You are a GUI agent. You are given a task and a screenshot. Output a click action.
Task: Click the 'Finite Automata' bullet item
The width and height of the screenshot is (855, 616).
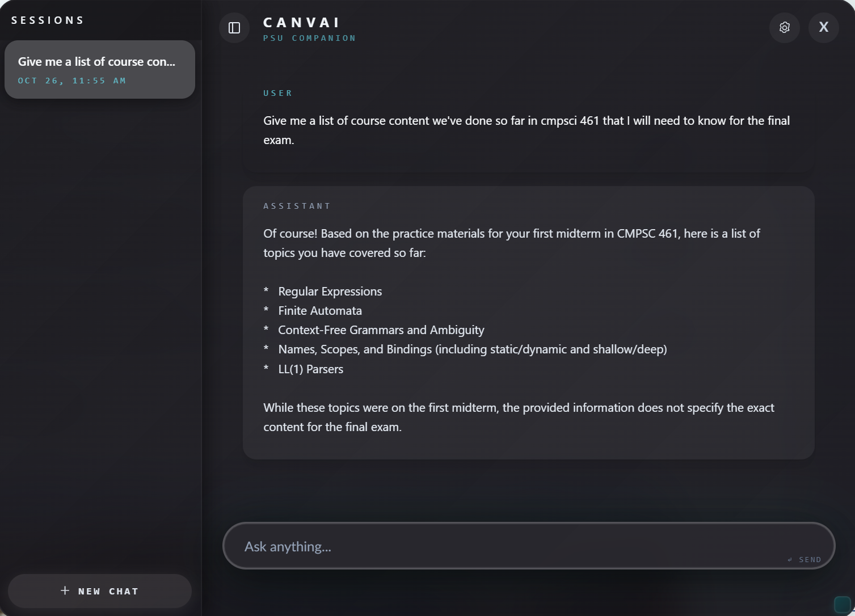click(x=320, y=311)
